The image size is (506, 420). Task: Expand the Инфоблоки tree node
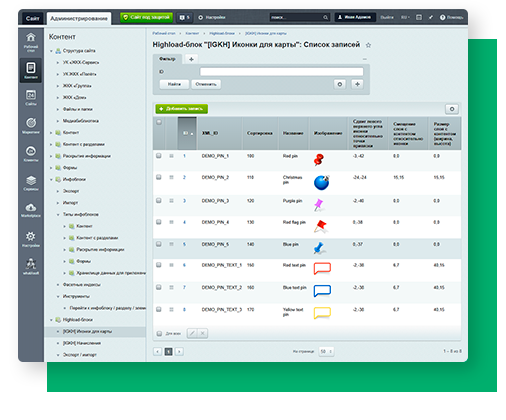pyautogui.click(x=51, y=180)
